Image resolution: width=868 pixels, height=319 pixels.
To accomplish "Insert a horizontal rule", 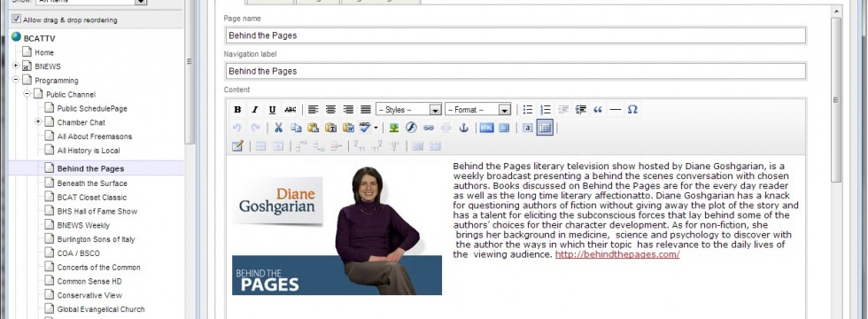I will (615, 110).
